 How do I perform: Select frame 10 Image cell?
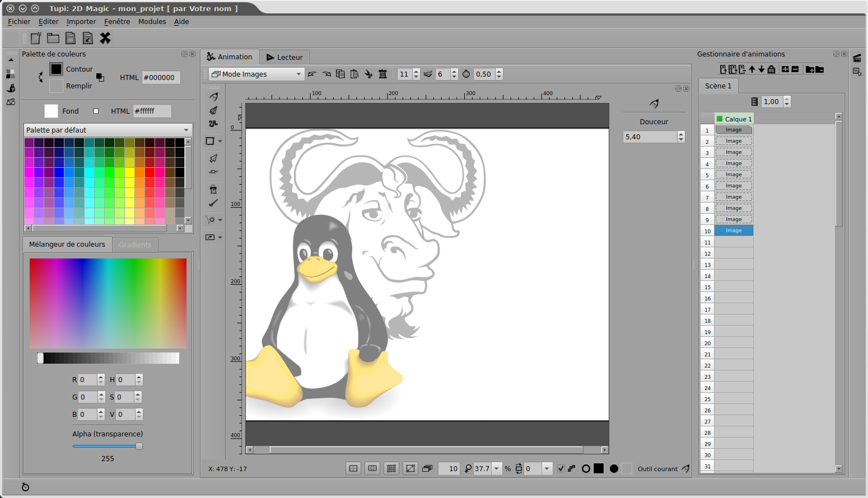pos(734,231)
